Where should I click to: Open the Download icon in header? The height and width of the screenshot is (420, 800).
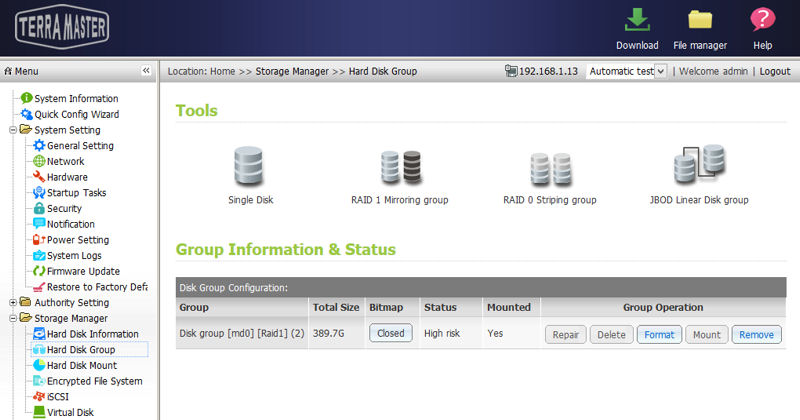click(637, 20)
